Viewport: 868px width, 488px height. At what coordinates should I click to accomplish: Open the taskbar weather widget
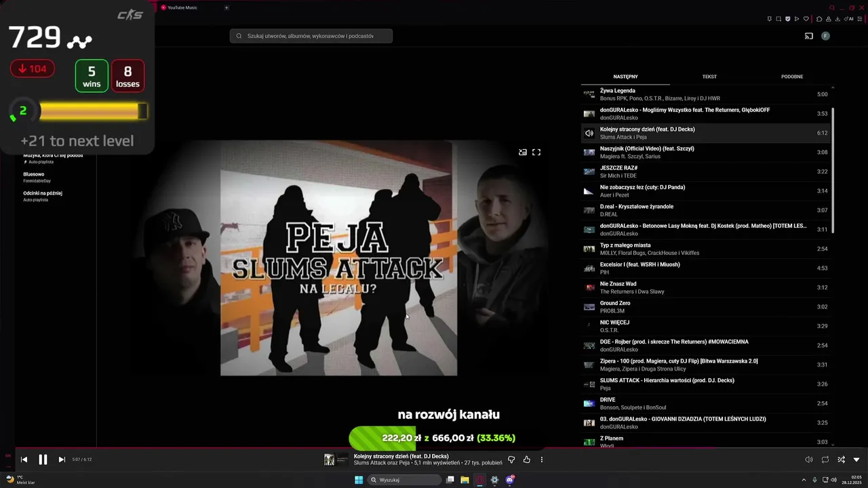(20, 480)
